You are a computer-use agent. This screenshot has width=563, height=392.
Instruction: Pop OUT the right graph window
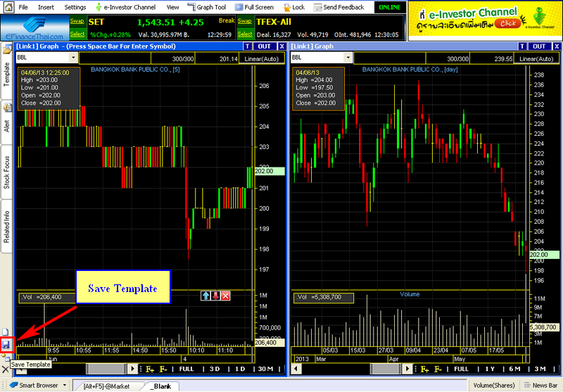click(x=539, y=46)
